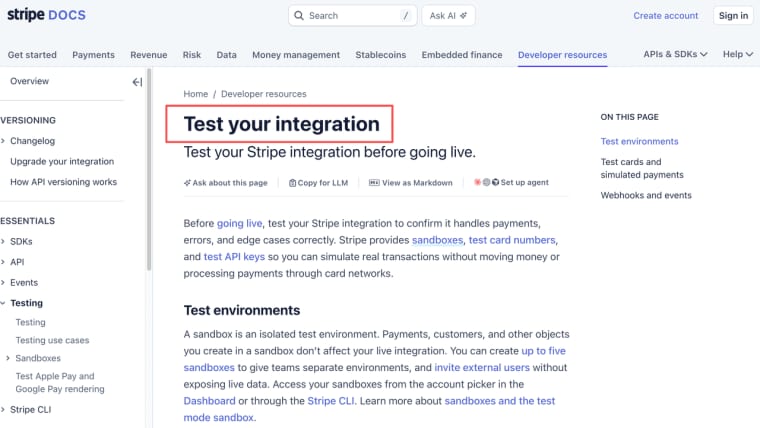Open Test Apple Pay and Google Pay rendering
This screenshot has width=760, height=428.
click(60, 382)
